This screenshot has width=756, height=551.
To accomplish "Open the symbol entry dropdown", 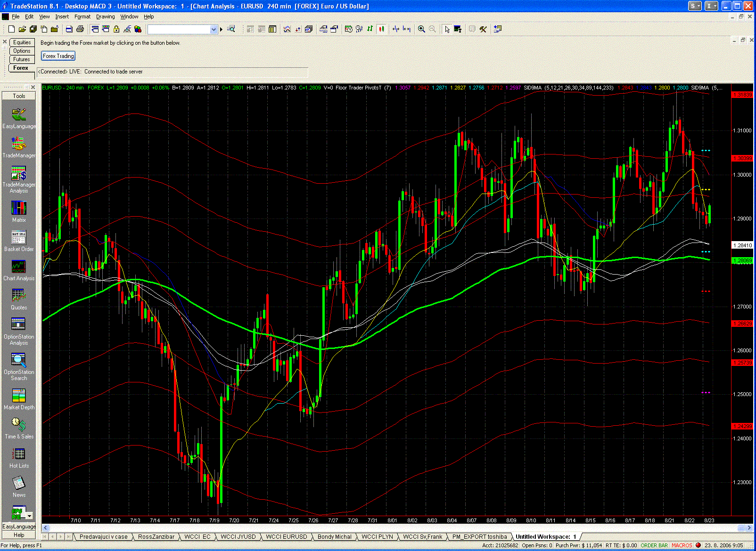I will (214, 29).
